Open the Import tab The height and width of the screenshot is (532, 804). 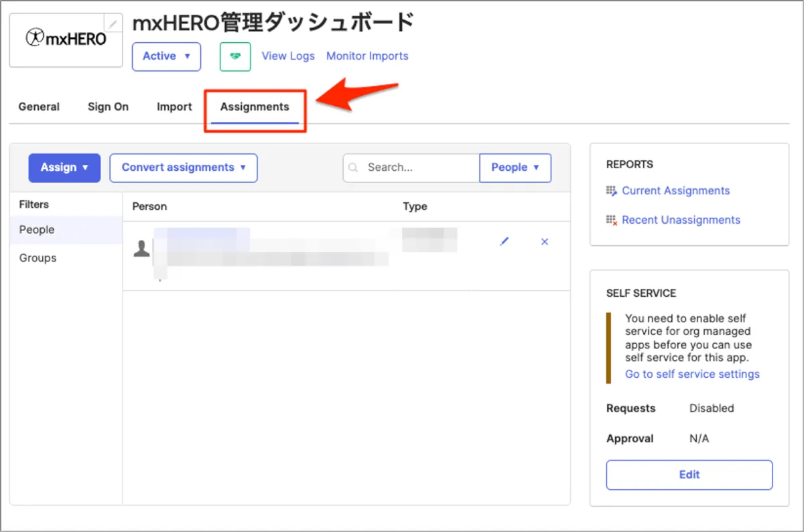click(x=174, y=107)
